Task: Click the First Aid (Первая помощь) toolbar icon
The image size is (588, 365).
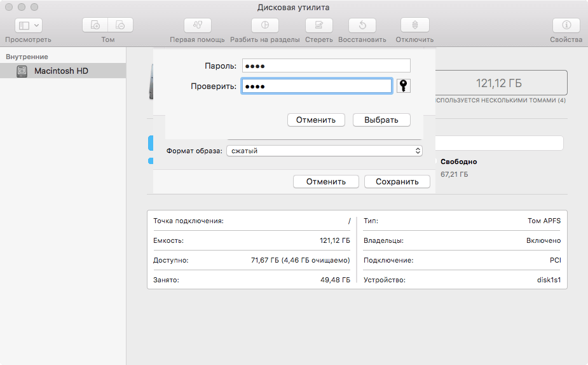Action: pos(197,25)
